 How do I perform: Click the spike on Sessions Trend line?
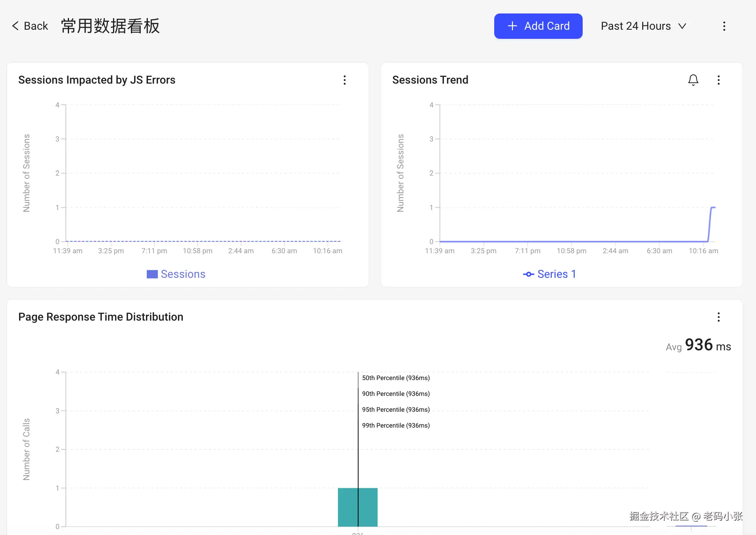click(x=711, y=214)
